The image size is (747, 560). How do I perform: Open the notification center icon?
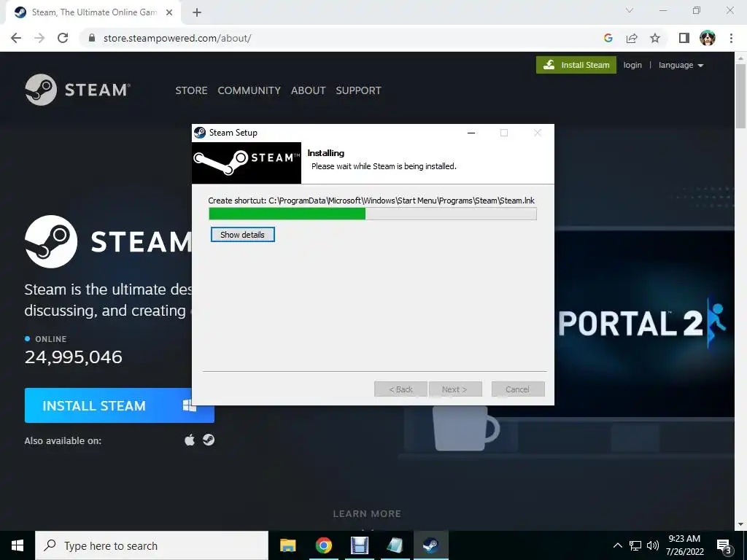pyautogui.click(x=724, y=546)
